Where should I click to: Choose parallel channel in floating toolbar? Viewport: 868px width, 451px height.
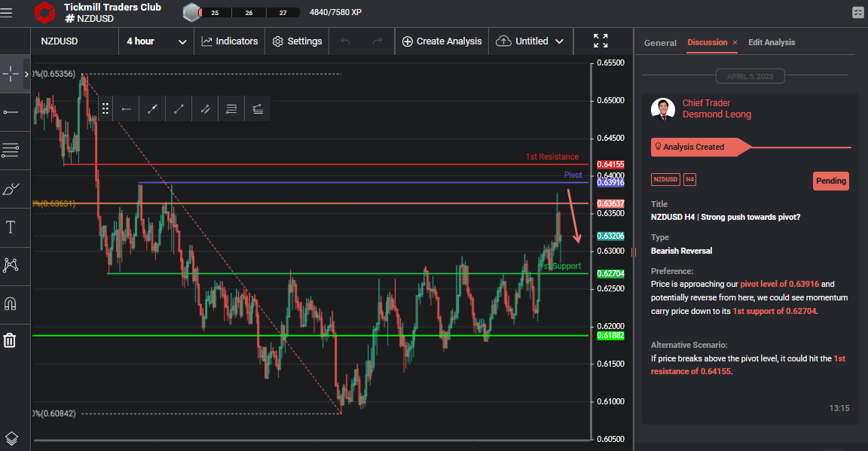point(206,109)
